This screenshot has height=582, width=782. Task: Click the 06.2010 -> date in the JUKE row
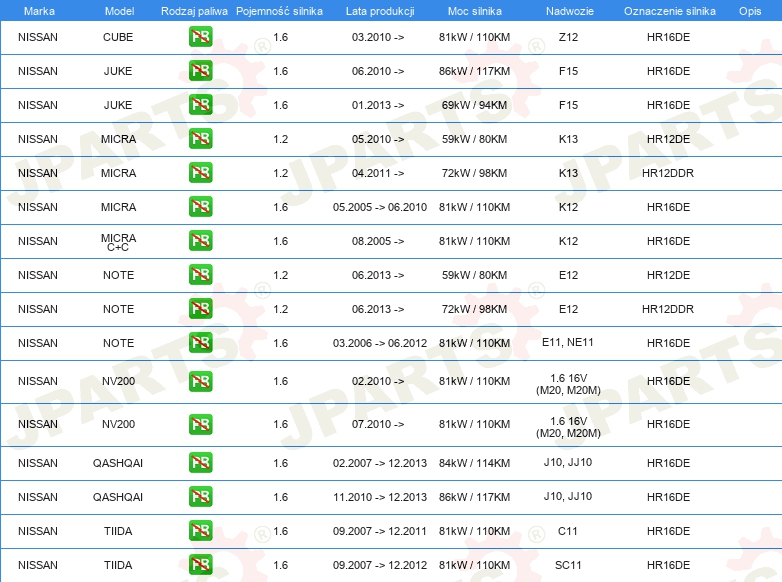pyautogui.click(x=378, y=71)
